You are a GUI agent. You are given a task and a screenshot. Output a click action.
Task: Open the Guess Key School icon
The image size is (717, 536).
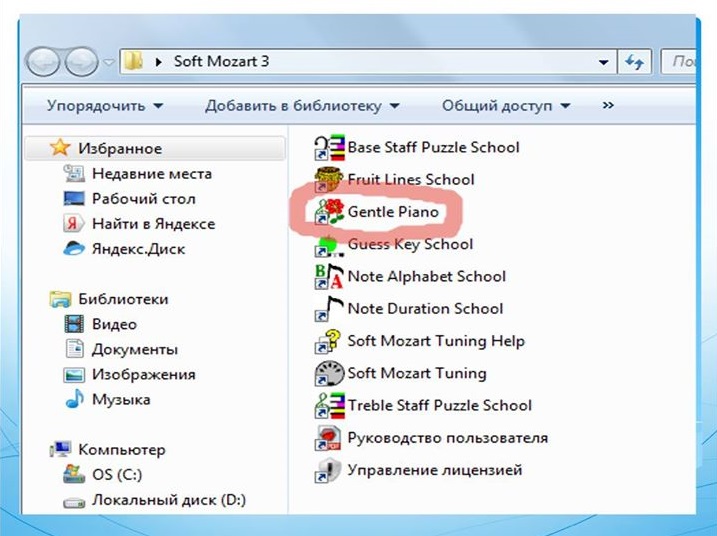pyautogui.click(x=328, y=244)
